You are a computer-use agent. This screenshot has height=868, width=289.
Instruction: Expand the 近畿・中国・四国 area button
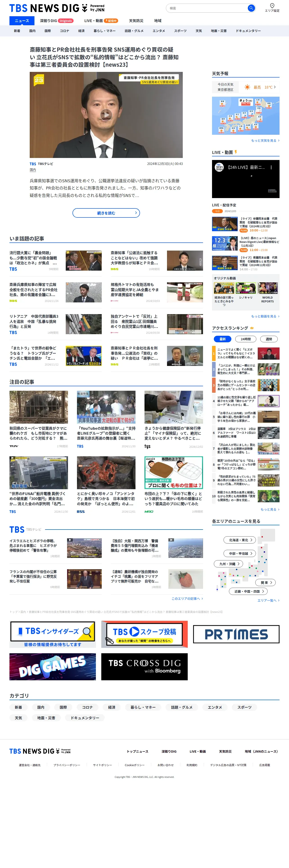click(248, 591)
